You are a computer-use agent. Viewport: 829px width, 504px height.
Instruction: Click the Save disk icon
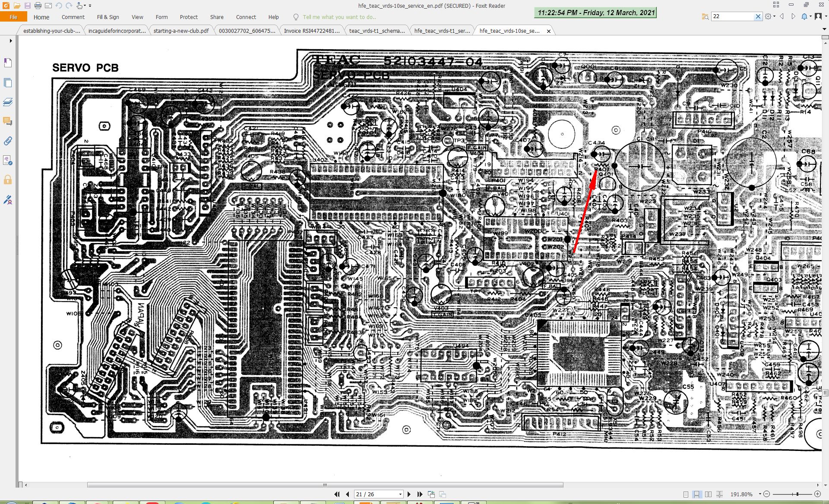(27, 6)
